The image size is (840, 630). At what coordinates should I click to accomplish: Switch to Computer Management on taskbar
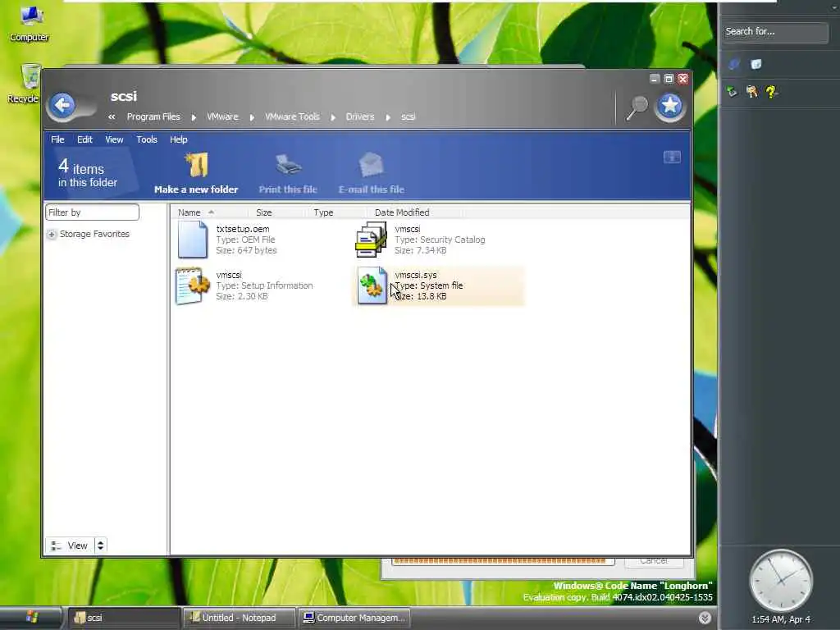click(354, 618)
